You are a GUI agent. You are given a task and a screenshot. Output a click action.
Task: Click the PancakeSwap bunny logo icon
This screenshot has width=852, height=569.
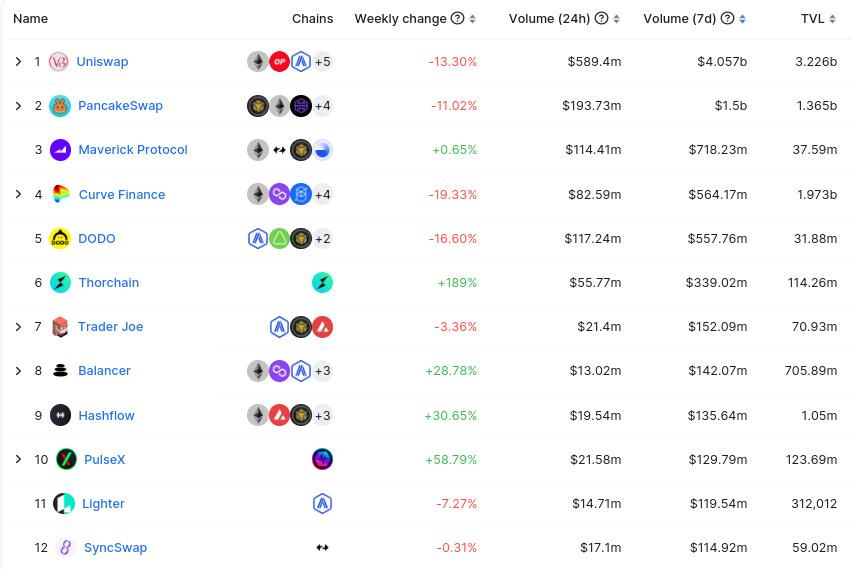click(60, 106)
